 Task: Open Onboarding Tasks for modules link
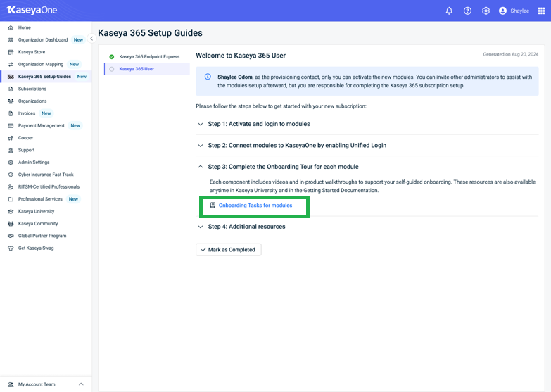[x=255, y=206]
